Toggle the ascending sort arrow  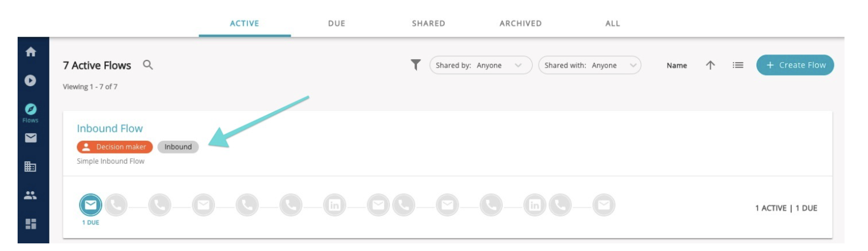[710, 65]
